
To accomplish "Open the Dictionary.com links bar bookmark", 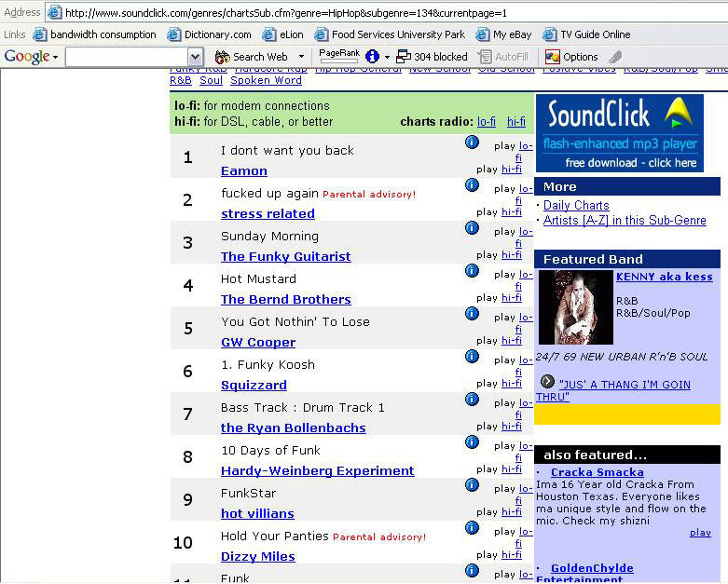I will [x=210, y=34].
